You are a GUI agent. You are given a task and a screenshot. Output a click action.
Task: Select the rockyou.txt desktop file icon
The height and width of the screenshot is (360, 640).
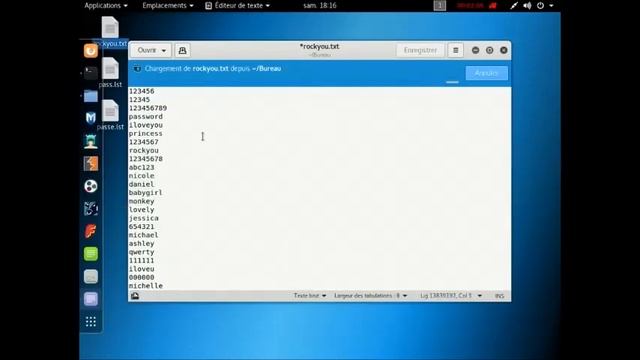[x=110, y=32]
